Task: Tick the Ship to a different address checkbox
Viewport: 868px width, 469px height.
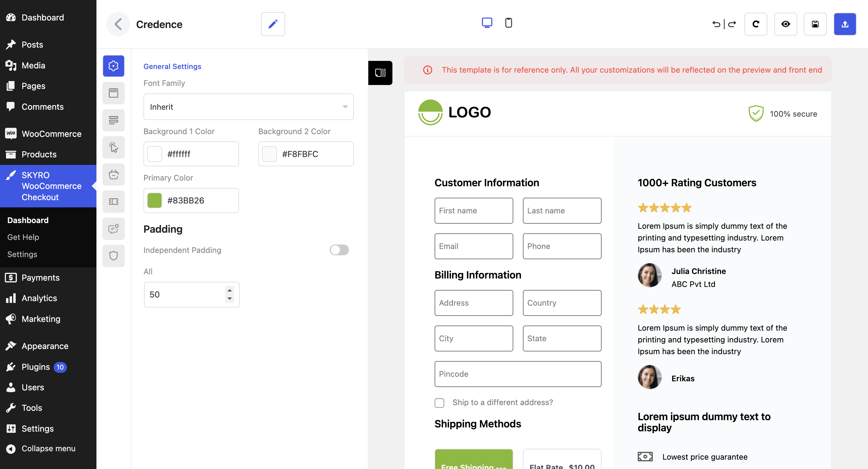Action: coord(439,403)
